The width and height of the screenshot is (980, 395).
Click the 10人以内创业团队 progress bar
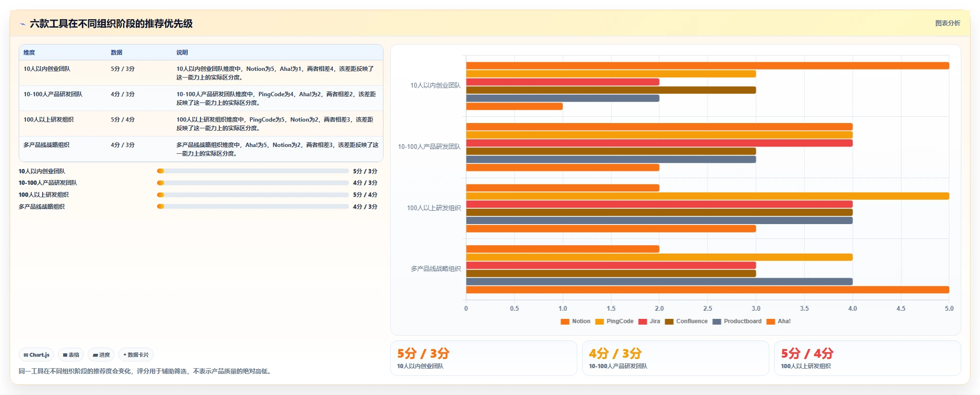(253, 171)
